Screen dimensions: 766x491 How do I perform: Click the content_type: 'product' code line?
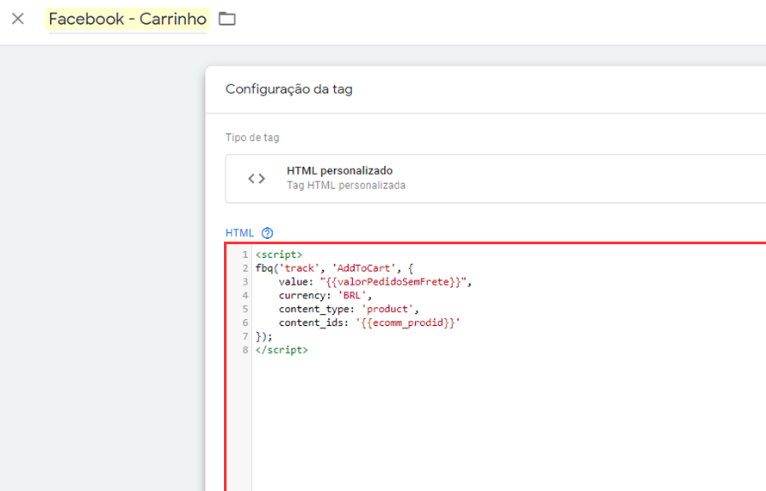(349, 309)
